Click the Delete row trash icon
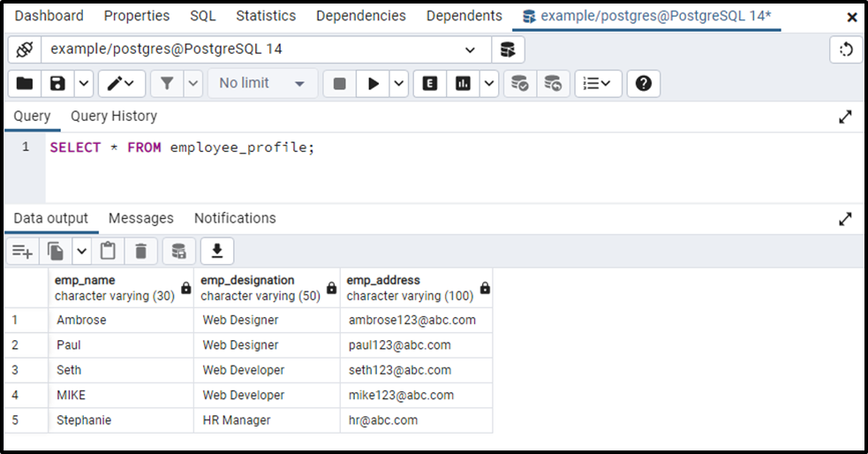This screenshot has width=868, height=454. tap(140, 252)
